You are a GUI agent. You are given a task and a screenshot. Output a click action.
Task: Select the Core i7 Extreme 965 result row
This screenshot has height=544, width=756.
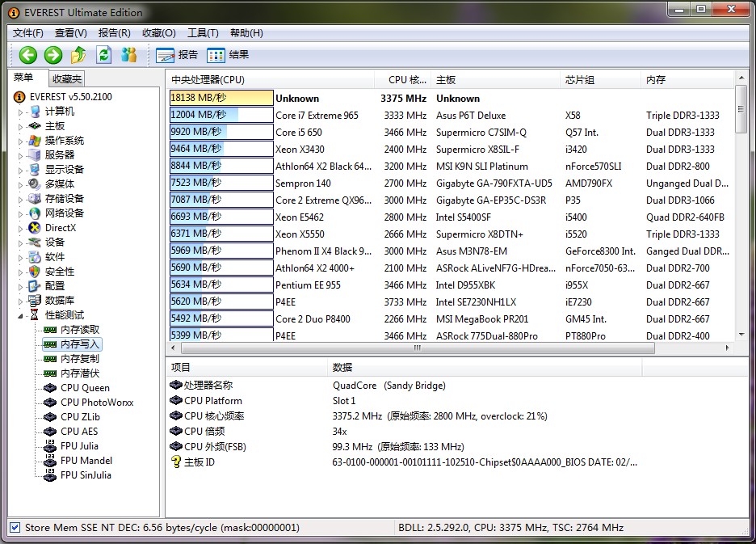451,116
